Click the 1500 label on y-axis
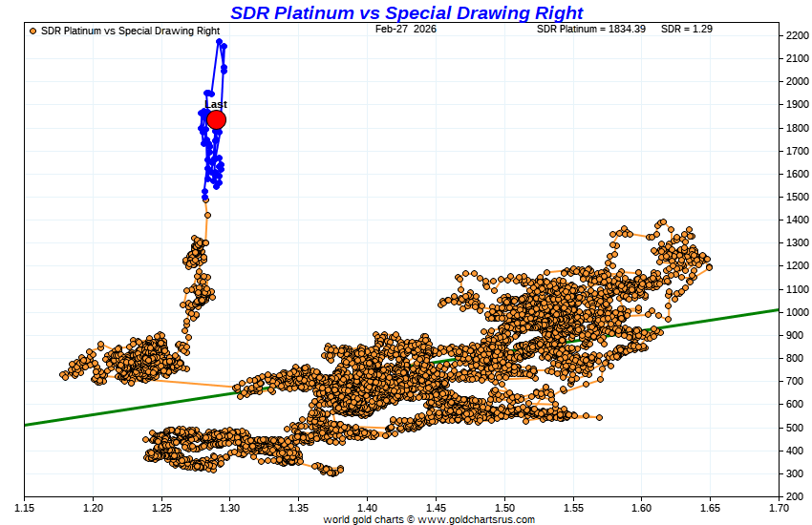Screen dimensions: 812x525 [x=799, y=197]
